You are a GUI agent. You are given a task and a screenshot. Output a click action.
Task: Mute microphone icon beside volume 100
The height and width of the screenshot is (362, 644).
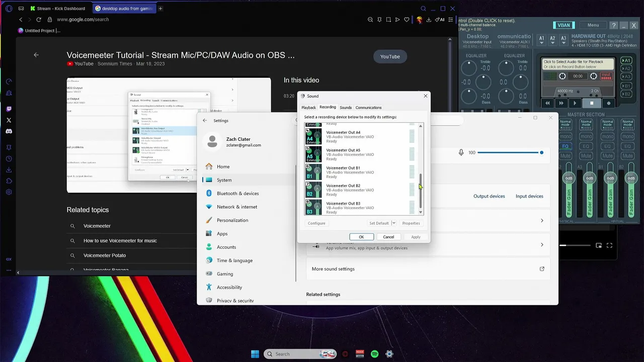click(x=461, y=152)
